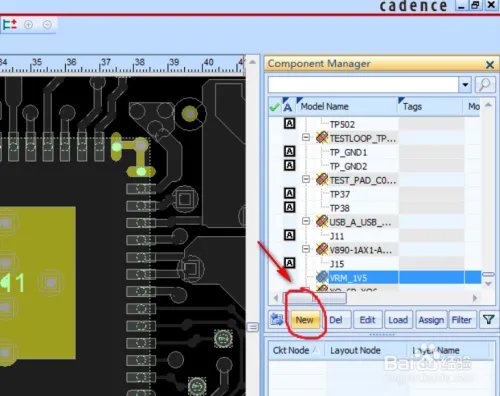500x396 pixels.
Task: Toggle the A box for TP502
Action: 289,124
